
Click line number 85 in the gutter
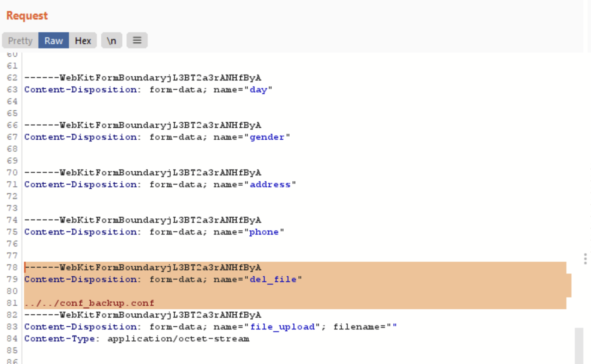(12, 350)
